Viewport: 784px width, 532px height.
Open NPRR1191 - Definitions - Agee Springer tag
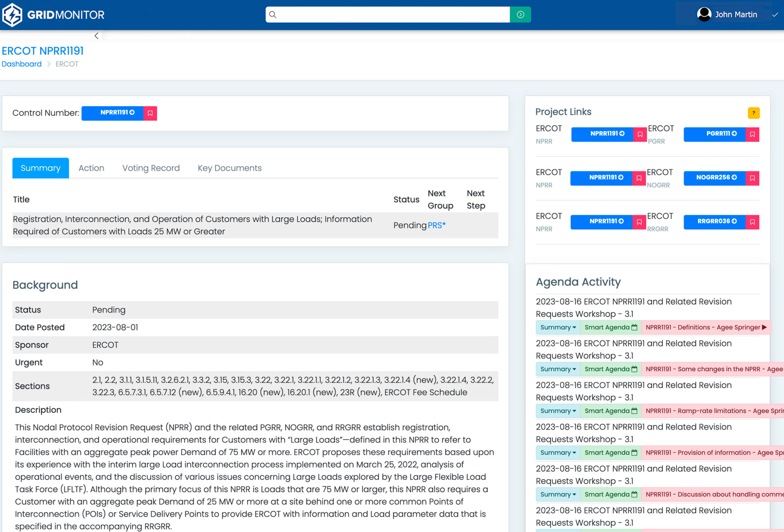pos(706,327)
